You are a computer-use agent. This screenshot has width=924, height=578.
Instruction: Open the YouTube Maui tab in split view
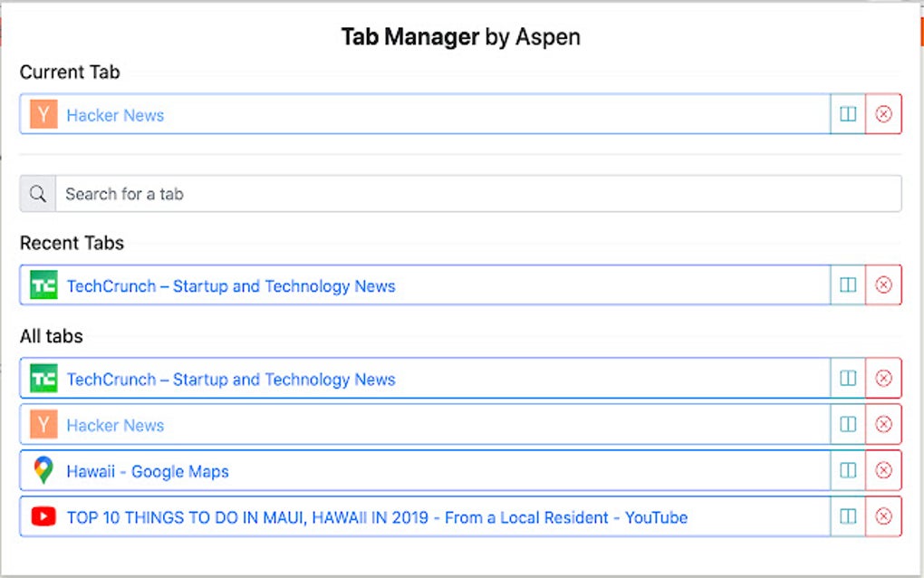pyautogui.click(x=847, y=516)
